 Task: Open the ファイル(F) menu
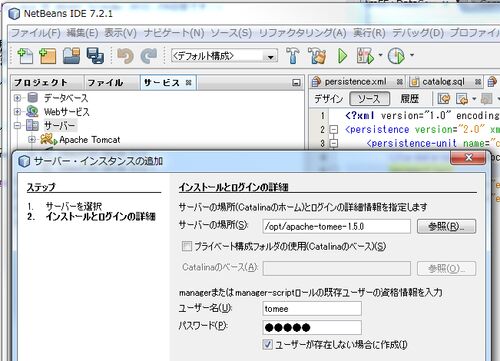(x=36, y=33)
